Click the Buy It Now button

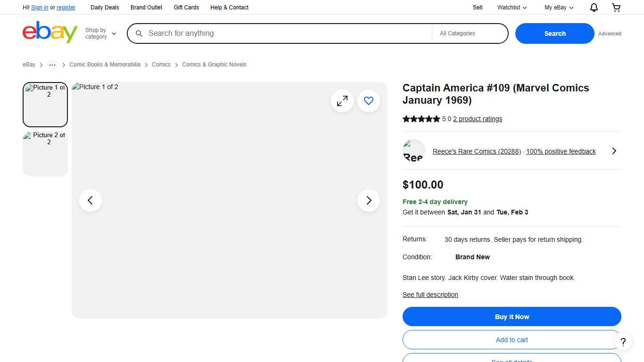point(512,317)
